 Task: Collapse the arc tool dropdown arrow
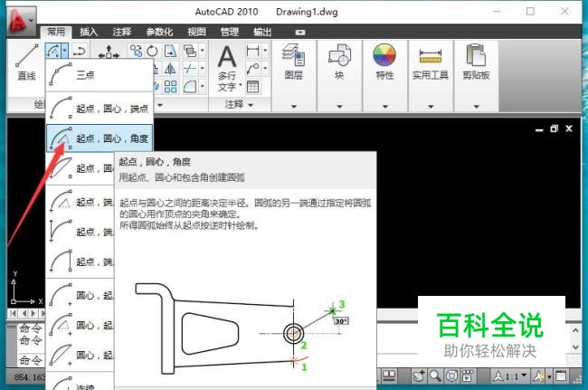65,51
